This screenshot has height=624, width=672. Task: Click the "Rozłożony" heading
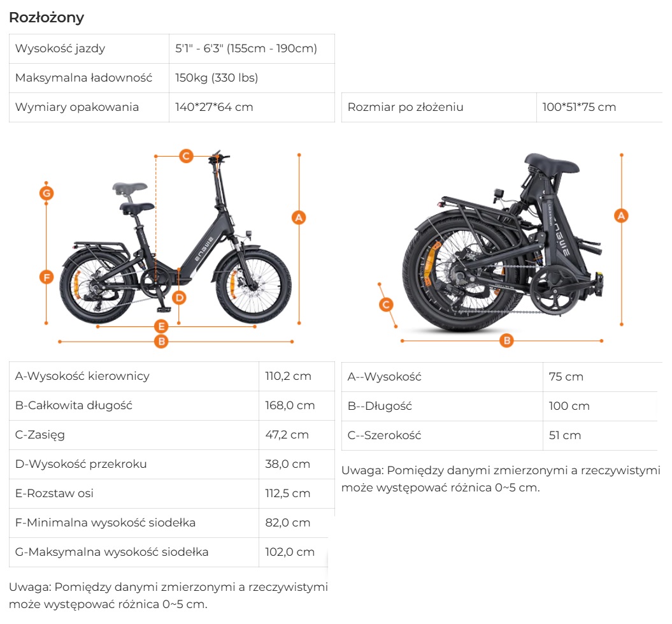pos(46,17)
